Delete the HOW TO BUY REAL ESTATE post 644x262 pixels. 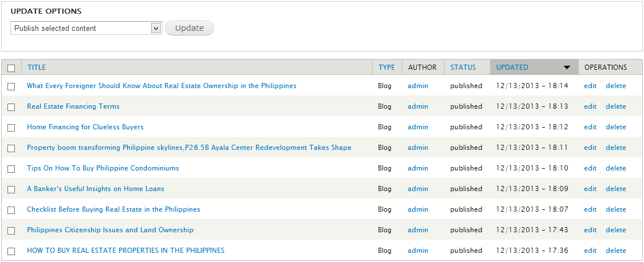click(615, 251)
